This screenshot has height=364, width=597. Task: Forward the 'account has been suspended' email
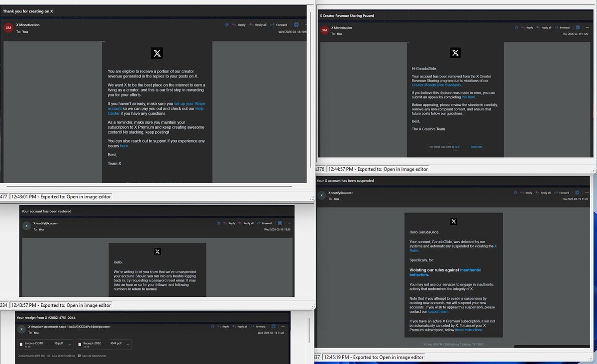pos(562,193)
